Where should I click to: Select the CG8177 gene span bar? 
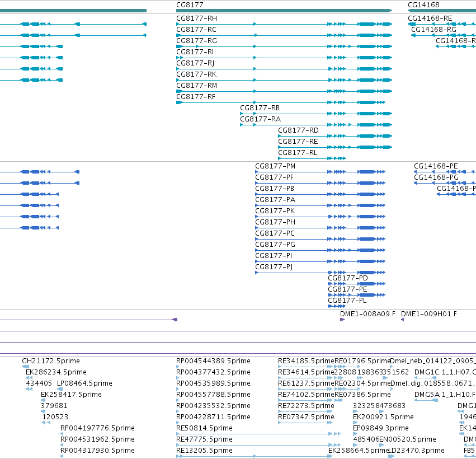284,11
